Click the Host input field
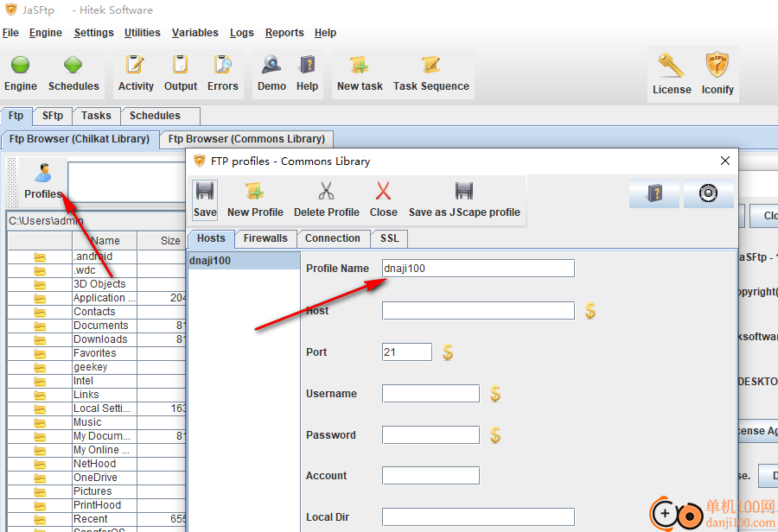The image size is (778, 532). tap(478, 311)
